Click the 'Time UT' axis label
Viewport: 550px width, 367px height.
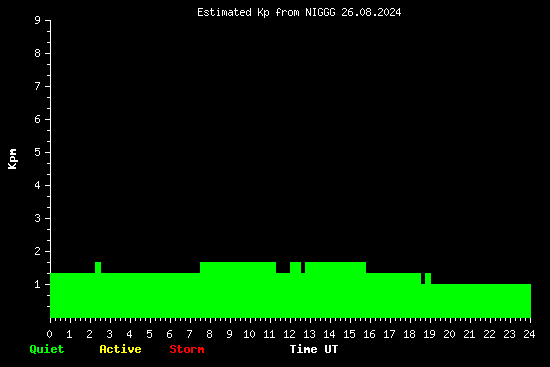[314, 349]
